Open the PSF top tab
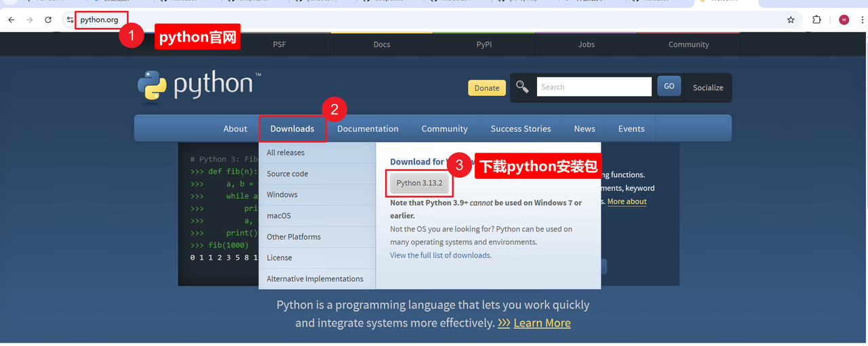868x346 pixels. click(x=279, y=44)
